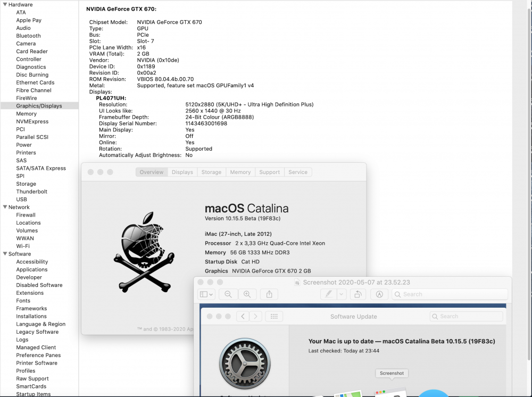Click the Software Update gear icon
Viewport: 532px width, 397px height.
tap(245, 363)
